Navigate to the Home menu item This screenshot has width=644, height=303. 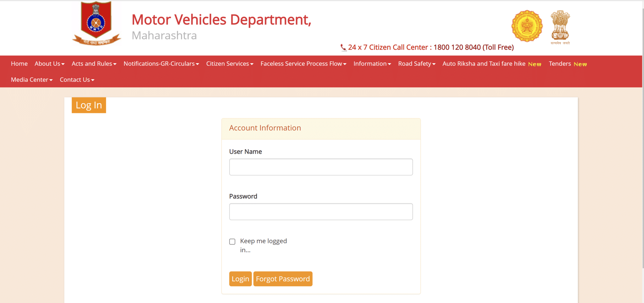pyautogui.click(x=19, y=64)
